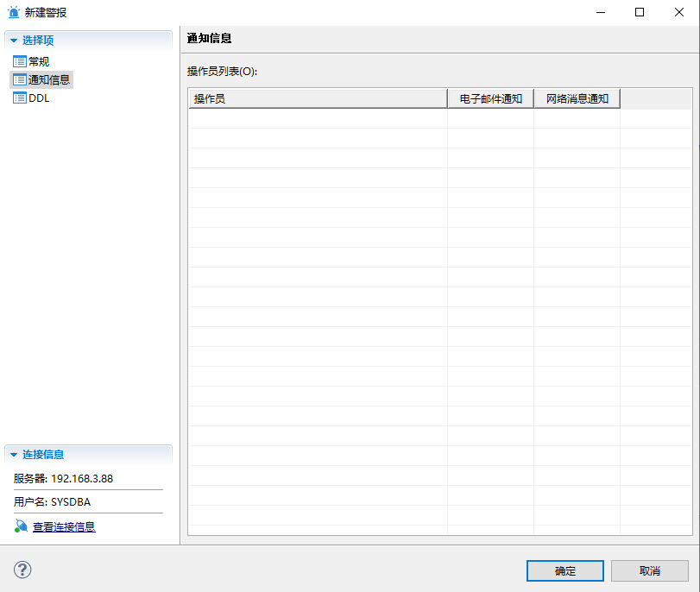Click the 选择项 section title
The image size is (700, 592).
(38, 41)
